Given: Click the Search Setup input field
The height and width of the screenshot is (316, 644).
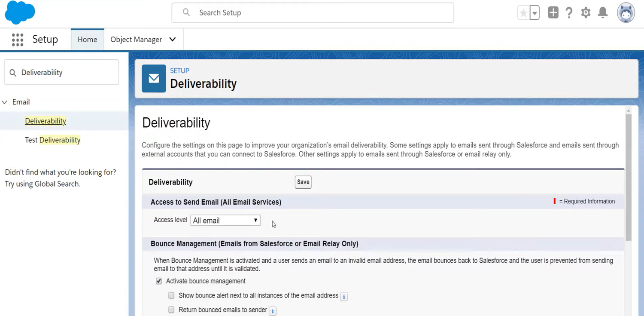Looking at the screenshot, I should 313,12.
